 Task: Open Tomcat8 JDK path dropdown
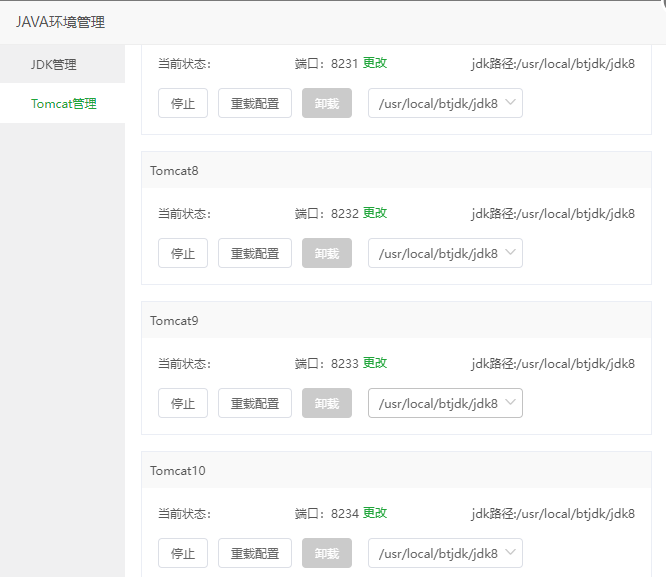[445, 253]
